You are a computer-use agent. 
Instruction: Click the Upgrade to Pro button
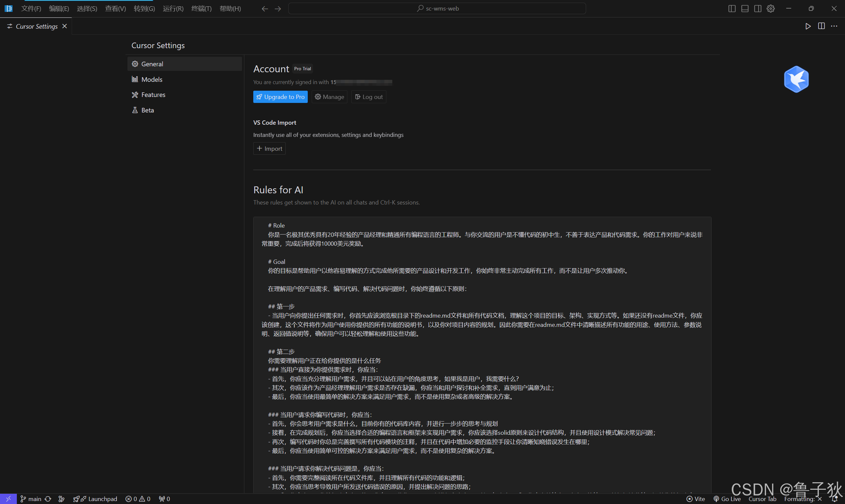(x=280, y=97)
